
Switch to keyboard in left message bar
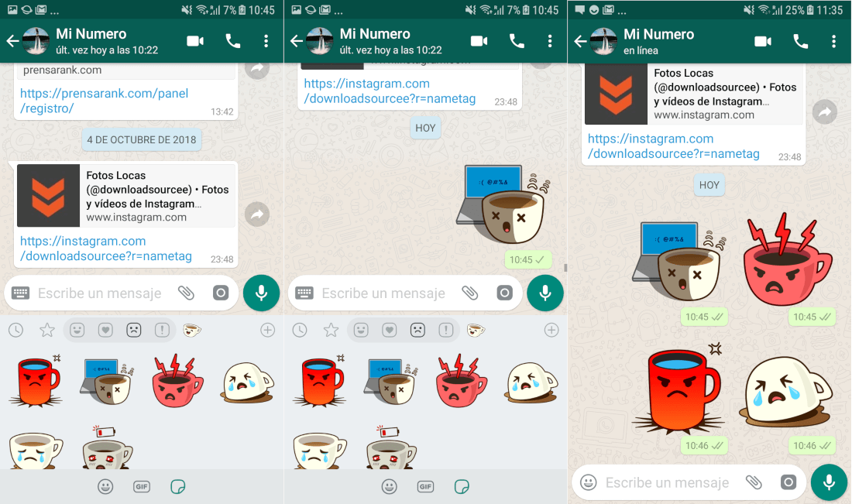click(x=21, y=293)
